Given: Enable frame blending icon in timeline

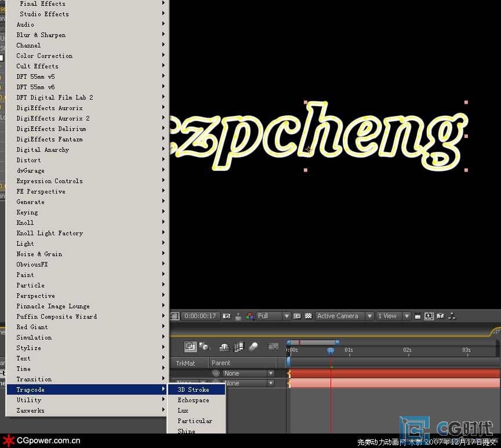Looking at the screenshot, I should [239, 347].
